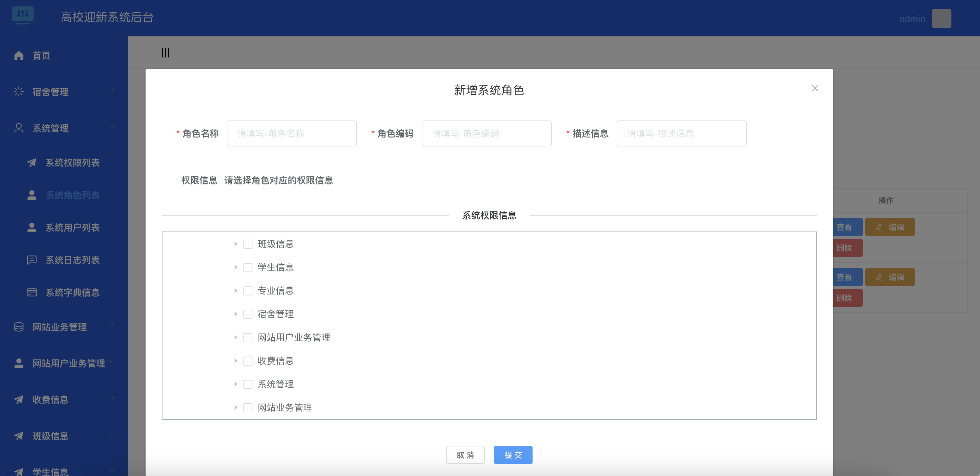Expand the 收费信息 tree node
Image resolution: width=980 pixels, height=476 pixels.
pyautogui.click(x=236, y=361)
